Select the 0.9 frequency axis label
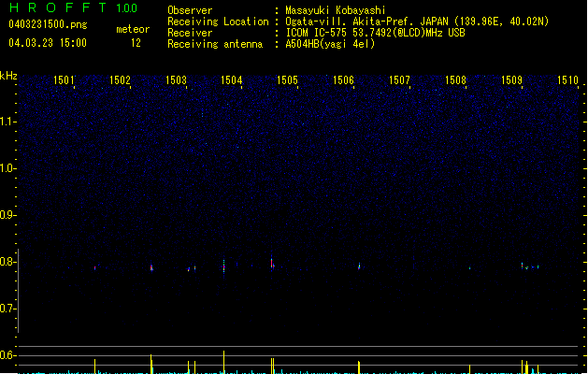 click(x=8, y=214)
